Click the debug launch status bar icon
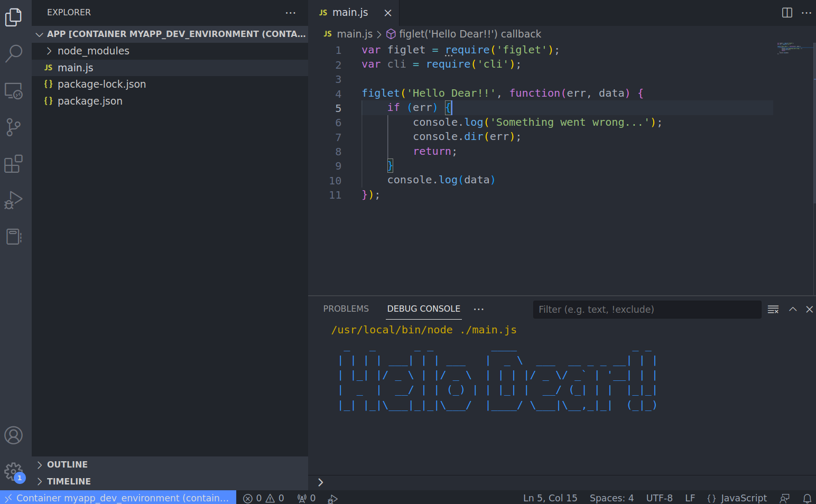 [x=332, y=498]
